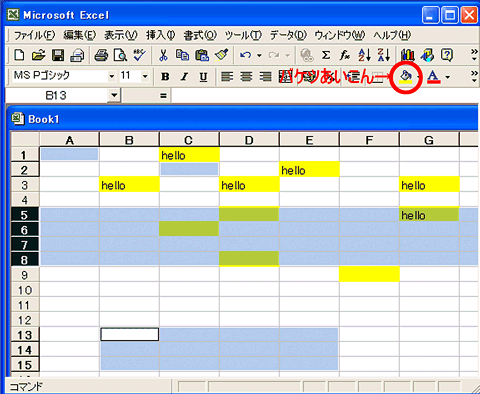This screenshot has width=480, height=394.
Task: Click the Paste clipboard icon
Action: click(202, 55)
